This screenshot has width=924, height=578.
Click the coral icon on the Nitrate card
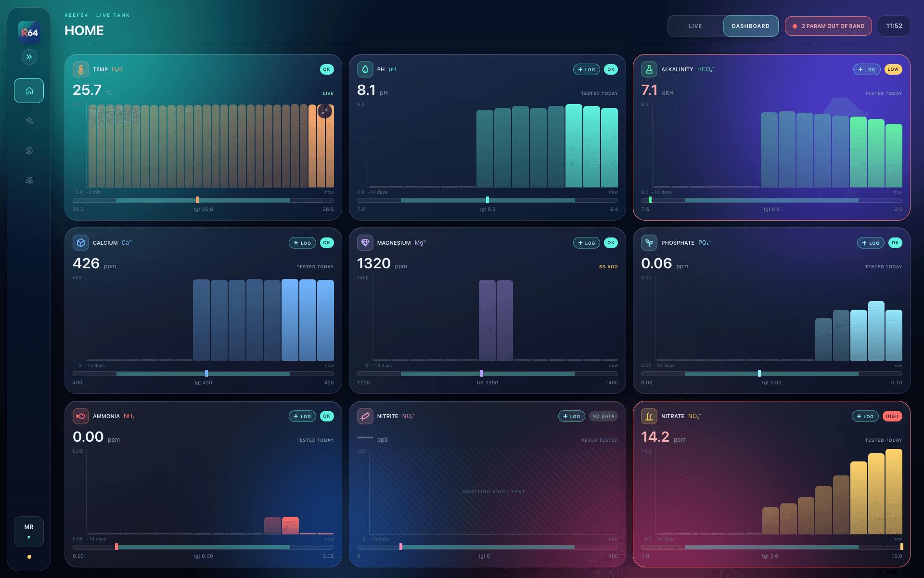(x=649, y=416)
